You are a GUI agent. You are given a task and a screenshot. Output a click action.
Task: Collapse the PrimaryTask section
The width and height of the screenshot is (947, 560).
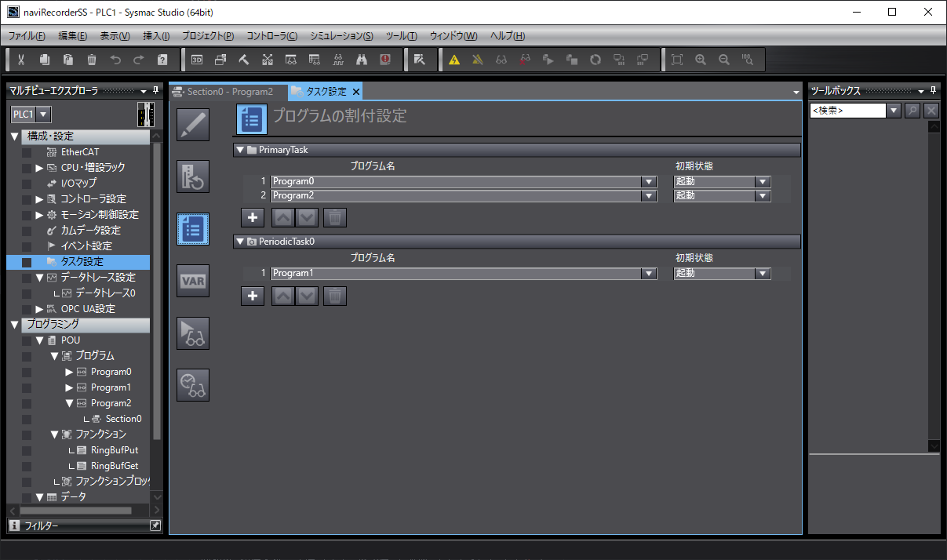[241, 150]
